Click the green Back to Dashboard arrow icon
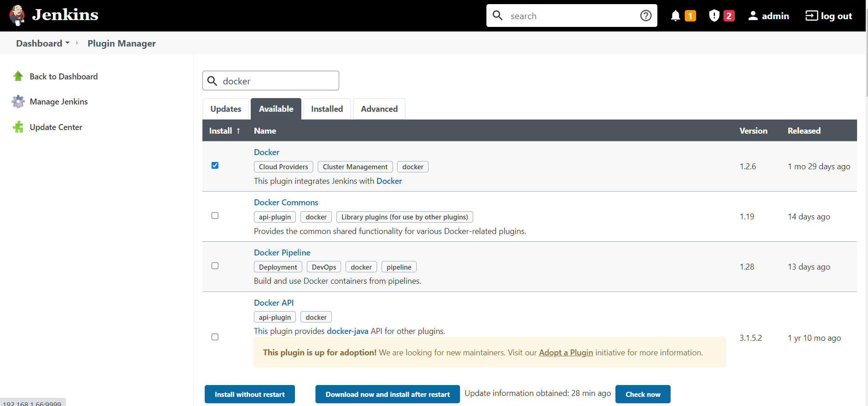This screenshot has height=406, width=868. point(18,76)
